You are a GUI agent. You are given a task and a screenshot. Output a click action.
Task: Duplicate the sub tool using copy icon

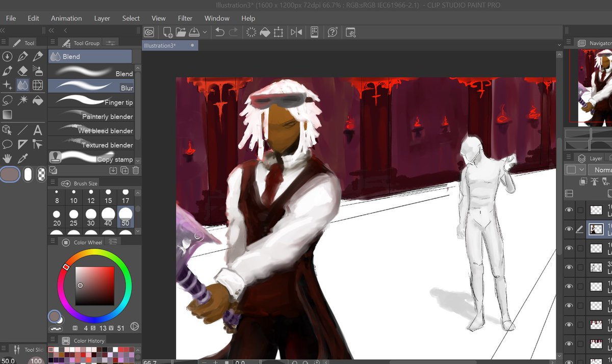124,170
